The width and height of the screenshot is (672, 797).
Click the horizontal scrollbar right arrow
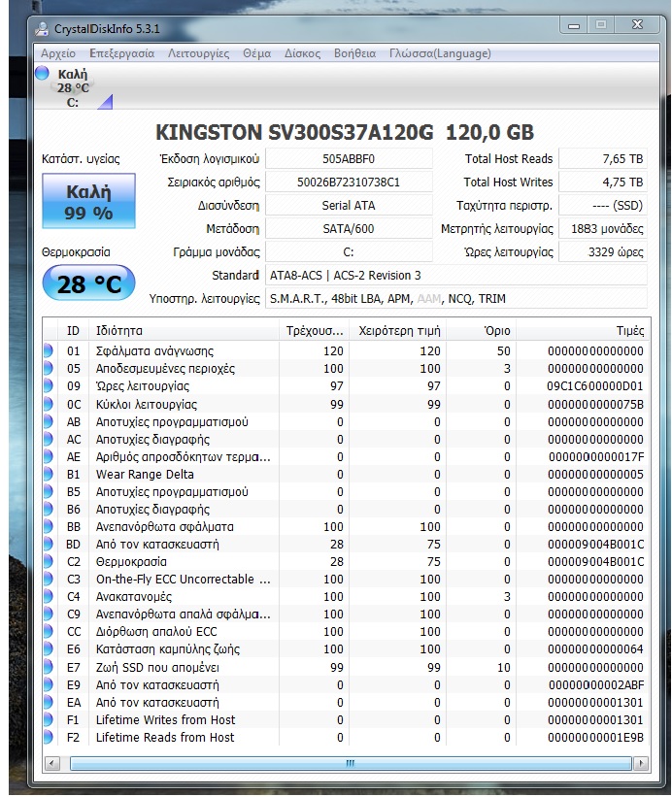tap(641, 763)
